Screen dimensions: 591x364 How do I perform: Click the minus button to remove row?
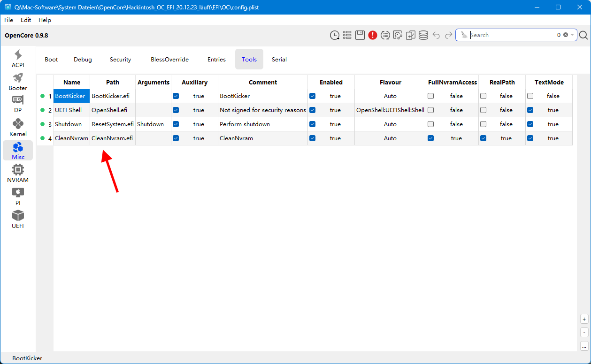click(x=584, y=333)
